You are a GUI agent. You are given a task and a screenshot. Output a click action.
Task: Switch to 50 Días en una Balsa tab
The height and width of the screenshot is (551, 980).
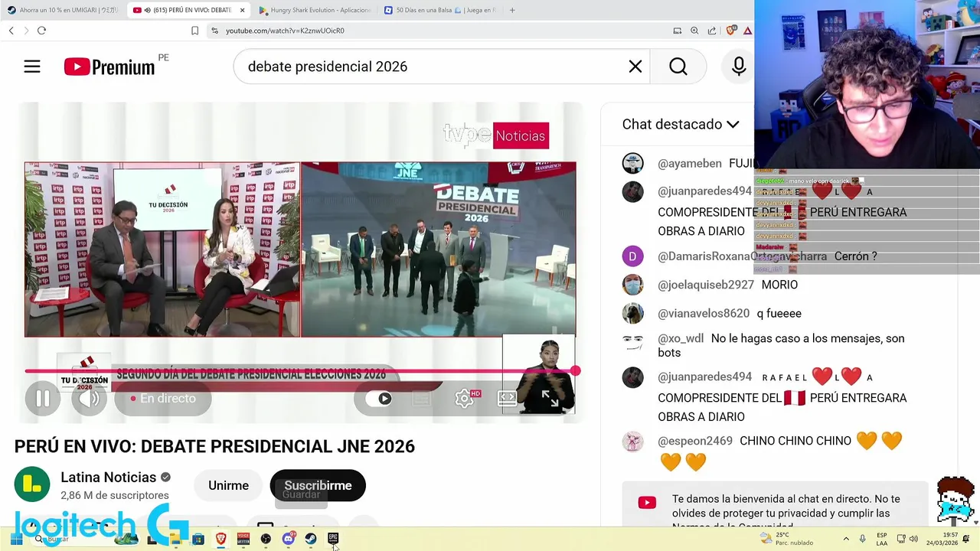440,10
